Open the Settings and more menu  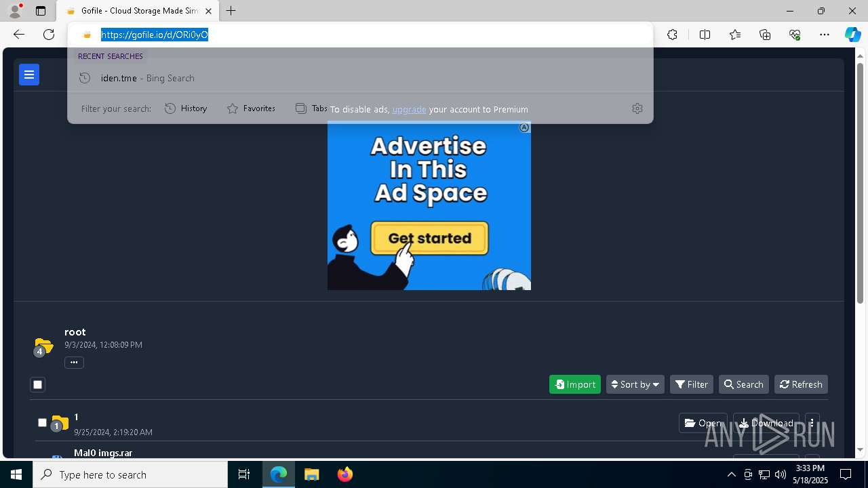pyautogui.click(x=825, y=35)
